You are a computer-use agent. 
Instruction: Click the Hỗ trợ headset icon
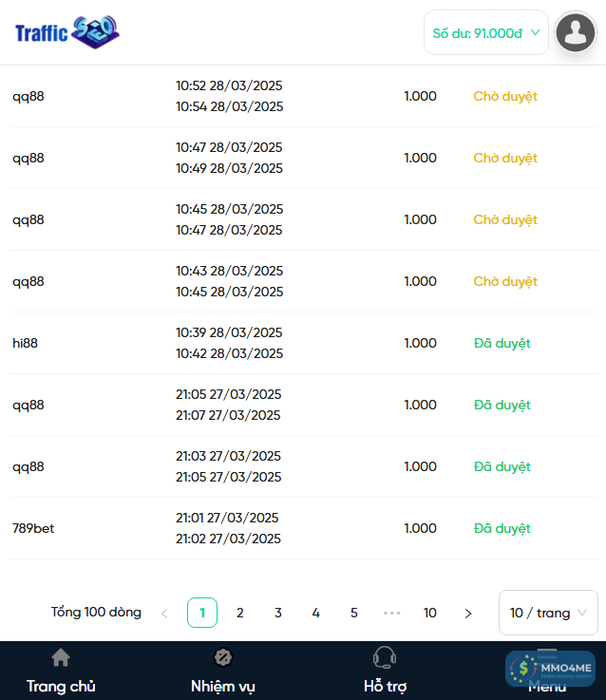tap(385, 657)
